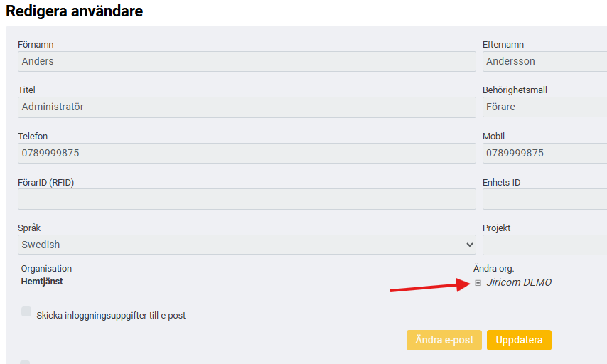Viewport: 607px width, 364px height.
Task: Click the Redigera användare page heading
Action: pos(75,11)
